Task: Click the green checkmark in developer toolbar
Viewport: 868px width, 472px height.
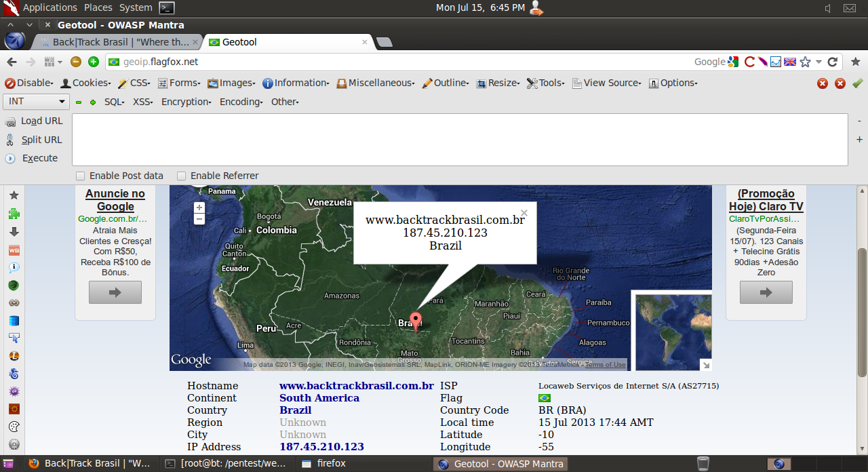Action: coord(858,83)
